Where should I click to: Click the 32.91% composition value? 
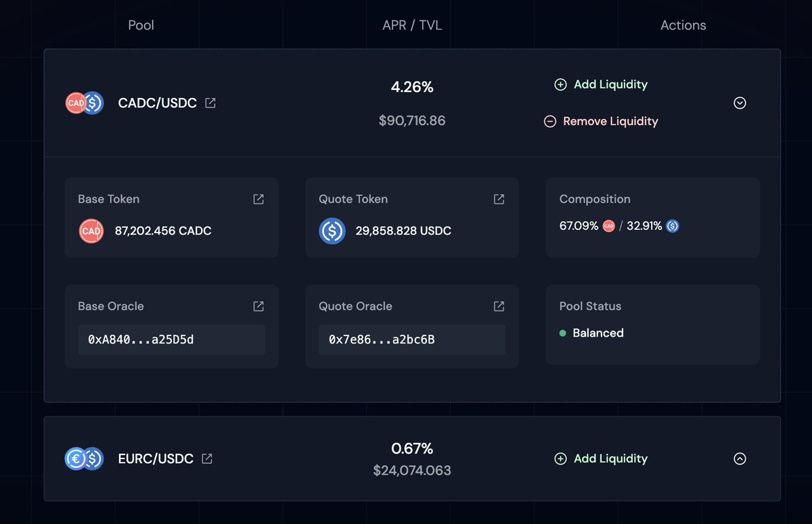644,226
